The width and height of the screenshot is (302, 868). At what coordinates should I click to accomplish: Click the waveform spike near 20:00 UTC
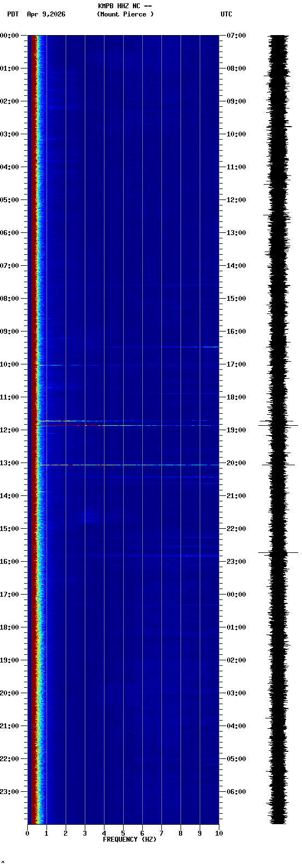pyautogui.click(x=278, y=465)
